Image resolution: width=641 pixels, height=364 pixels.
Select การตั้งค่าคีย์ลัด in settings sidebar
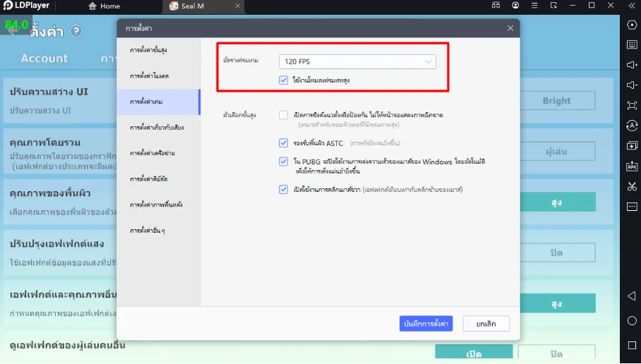pos(158,179)
